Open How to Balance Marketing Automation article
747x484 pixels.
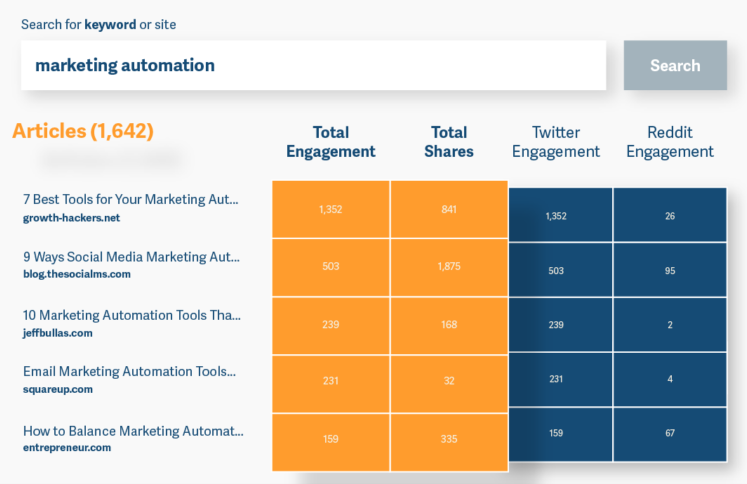click(132, 431)
